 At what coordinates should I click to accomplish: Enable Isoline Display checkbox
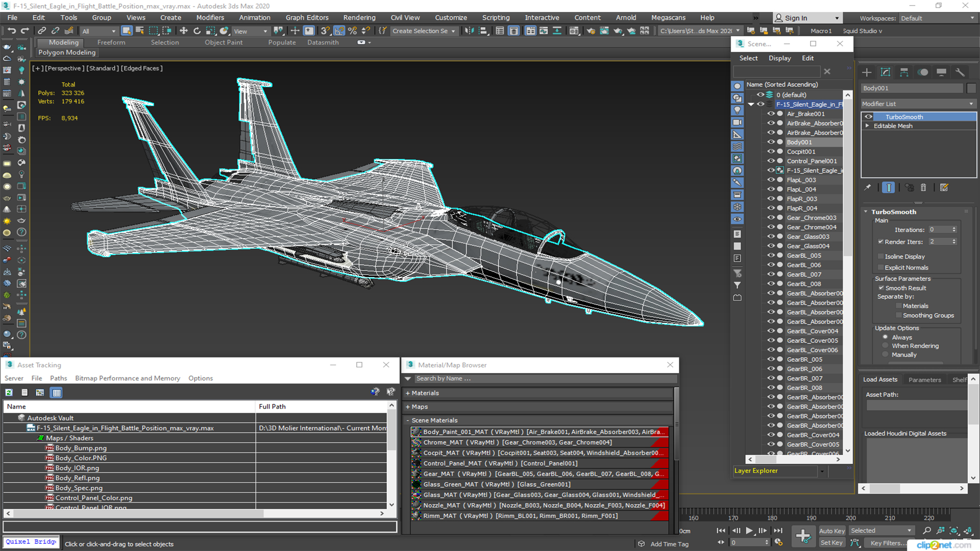click(x=880, y=256)
